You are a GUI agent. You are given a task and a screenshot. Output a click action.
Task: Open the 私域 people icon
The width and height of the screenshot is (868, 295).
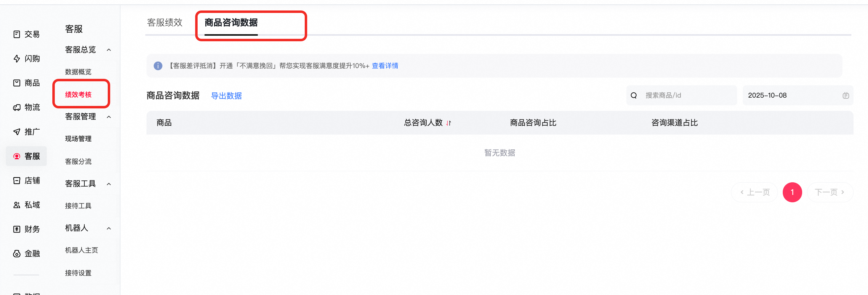click(17, 205)
